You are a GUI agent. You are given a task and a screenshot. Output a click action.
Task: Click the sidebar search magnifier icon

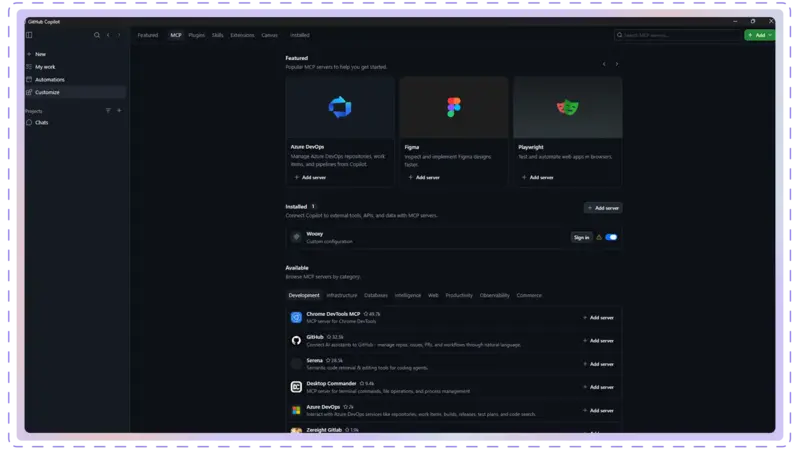point(97,35)
